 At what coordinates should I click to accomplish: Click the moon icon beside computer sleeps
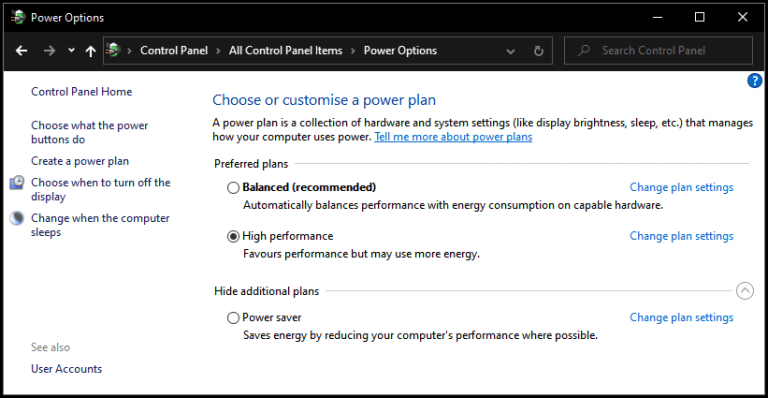[17, 218]
